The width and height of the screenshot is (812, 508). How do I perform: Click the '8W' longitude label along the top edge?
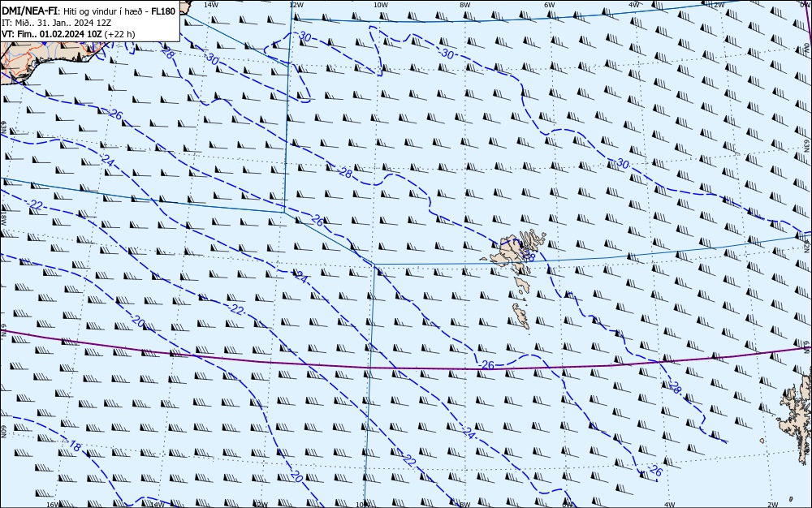pyautogui.click(x=464, y=4)
